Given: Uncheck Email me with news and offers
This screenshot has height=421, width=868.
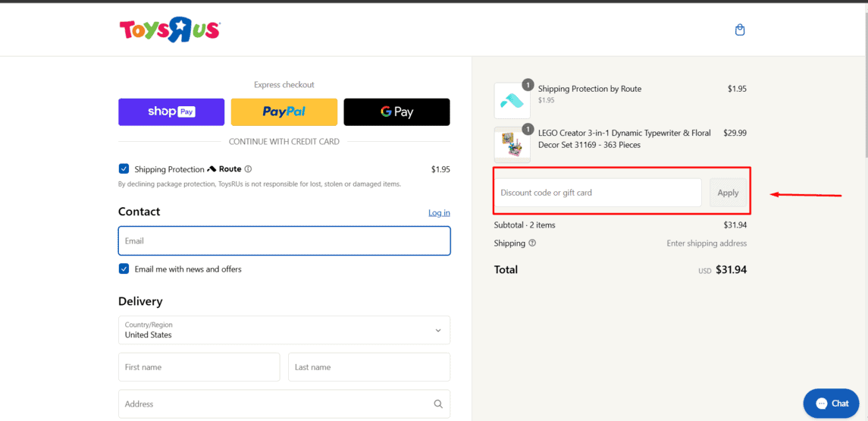Looking at the screenshot, I should click(x=124, y=269).
